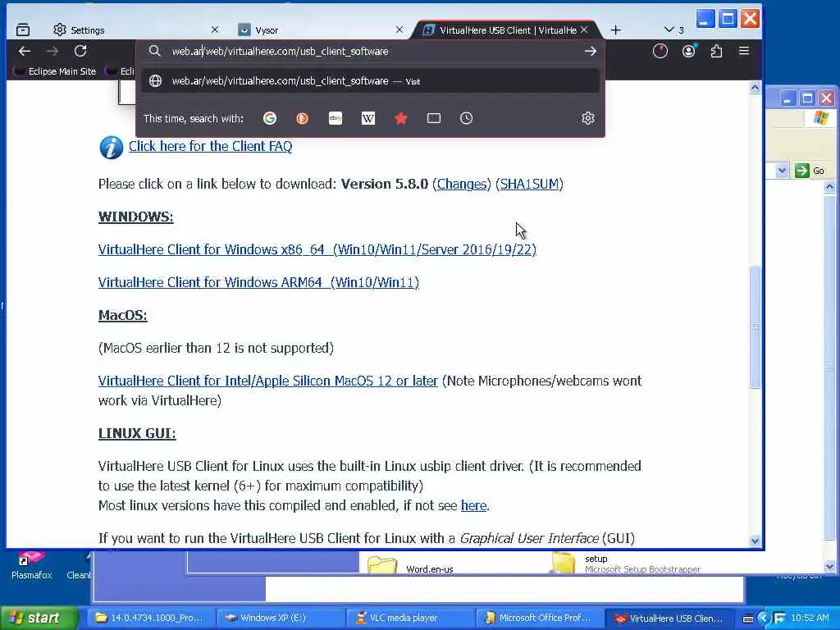
Task: Close the Settings tab
Action: click(x=215, y=30)
